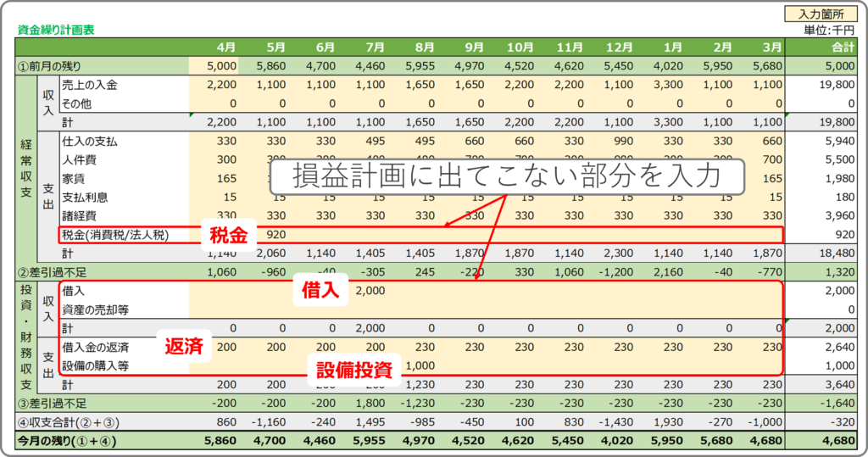Select ④収支合計 合計 cell -320
This screenshot has width=868, height=457.
(x=843, y=422)
